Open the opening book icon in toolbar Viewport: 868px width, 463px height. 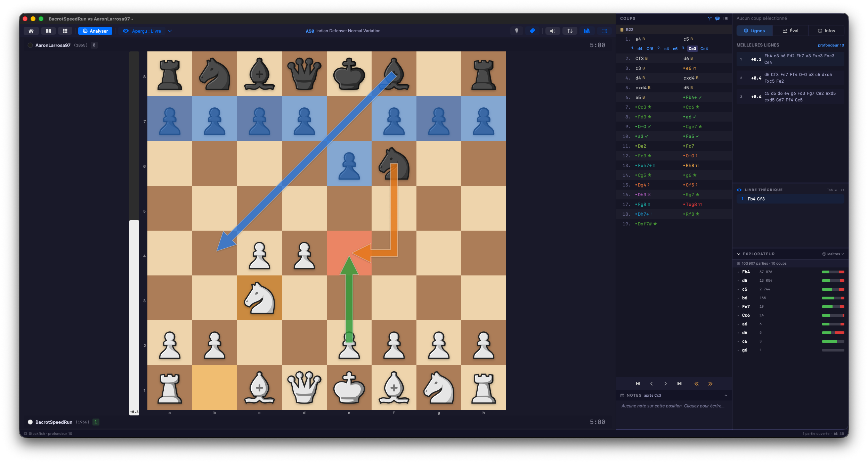click(x=48, y=31)
